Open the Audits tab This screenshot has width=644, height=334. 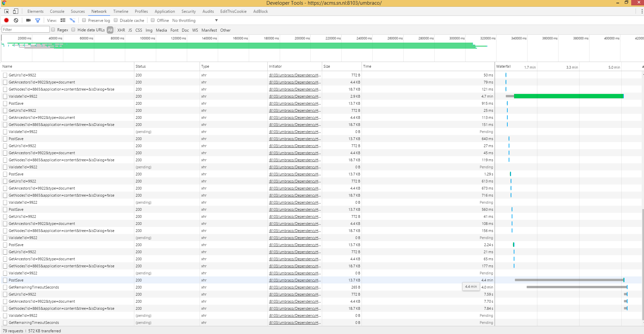tap(208, 11)
